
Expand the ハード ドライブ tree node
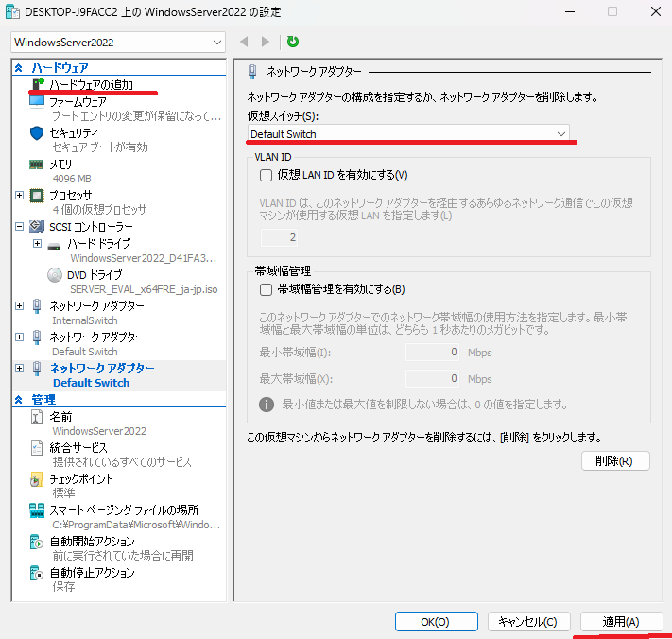coord(37,244)
